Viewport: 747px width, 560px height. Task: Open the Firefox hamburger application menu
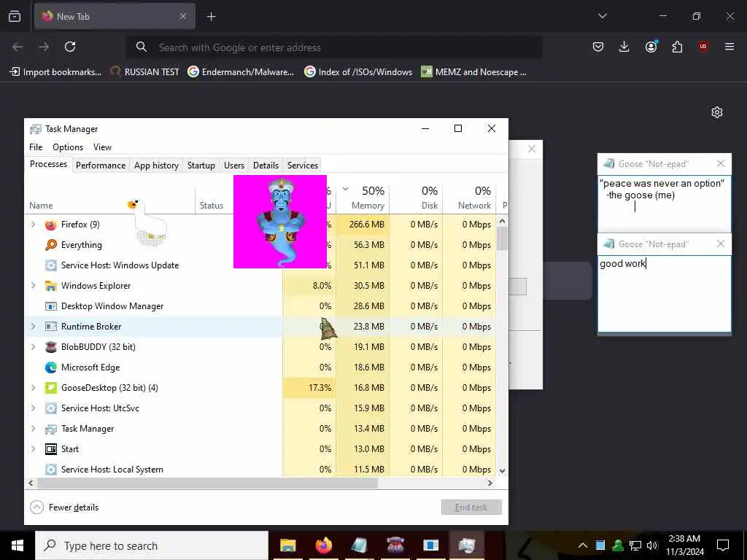[x=729, y=47]
